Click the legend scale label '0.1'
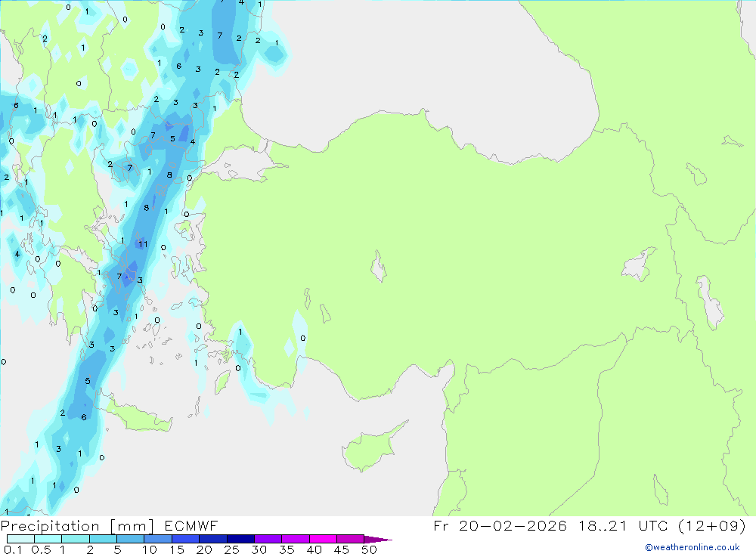The height and width of the screenshot is (554, 756). pyautogui.click(x=13, y=549)
